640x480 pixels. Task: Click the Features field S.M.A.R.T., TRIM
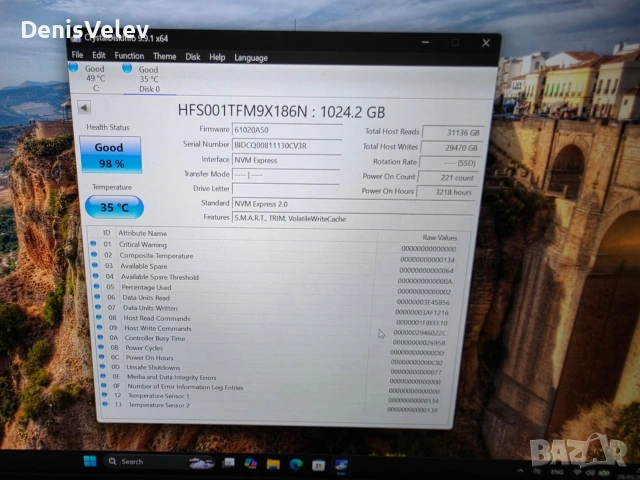[x=353, y=218]
